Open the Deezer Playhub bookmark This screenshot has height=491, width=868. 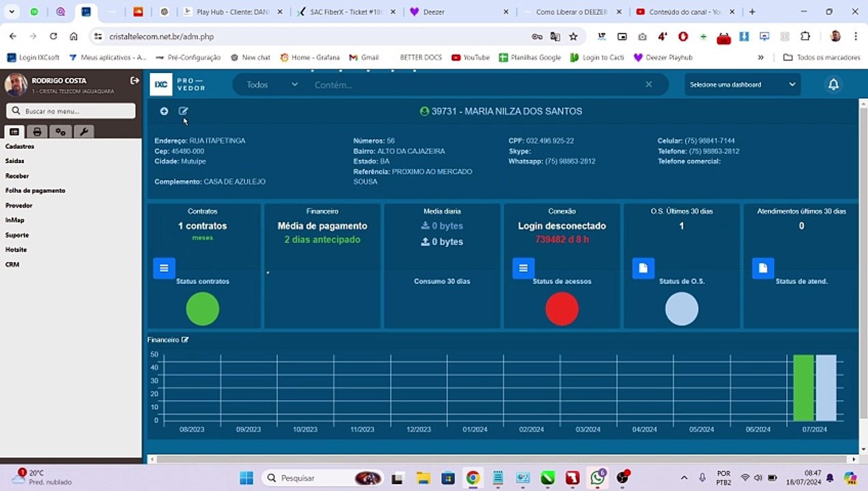(x=663, y=57)
